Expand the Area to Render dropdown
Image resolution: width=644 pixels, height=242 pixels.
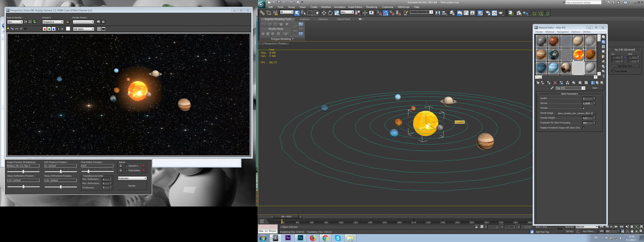tap(15, 22)
